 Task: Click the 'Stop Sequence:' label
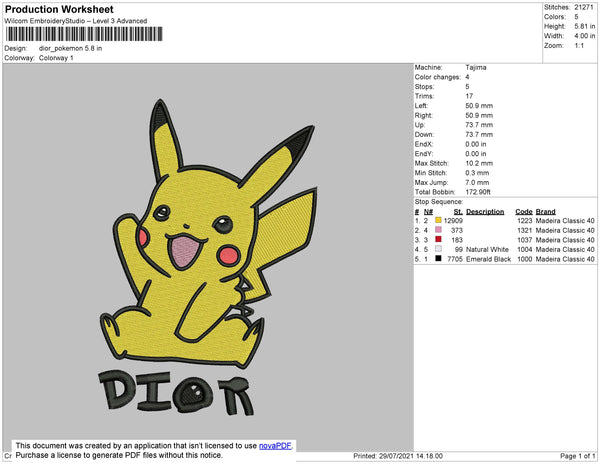point(439,202)
